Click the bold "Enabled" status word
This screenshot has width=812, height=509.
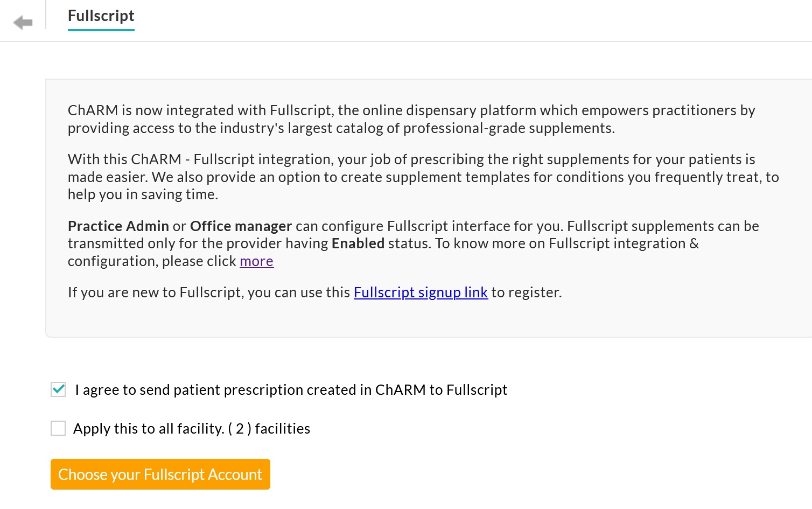click(x=358, y=243)
